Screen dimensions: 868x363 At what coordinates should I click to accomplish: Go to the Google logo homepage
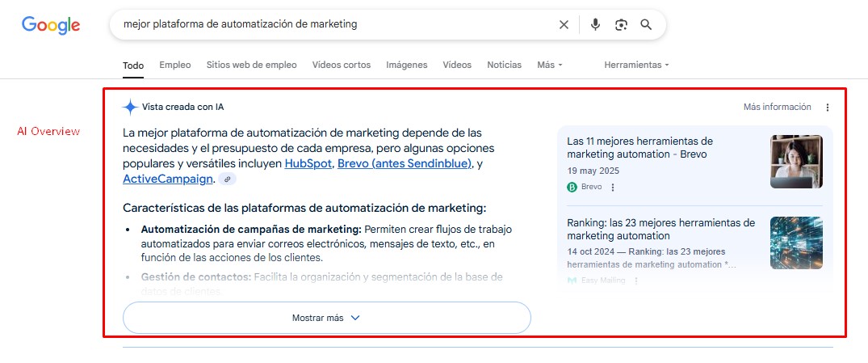tap(51, 25)
